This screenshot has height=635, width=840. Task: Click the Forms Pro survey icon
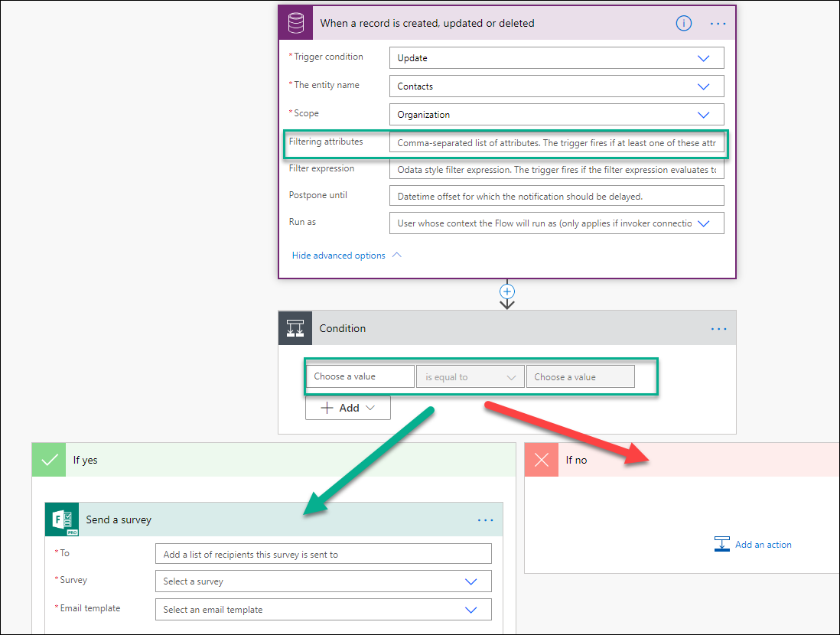click(63, 520)
